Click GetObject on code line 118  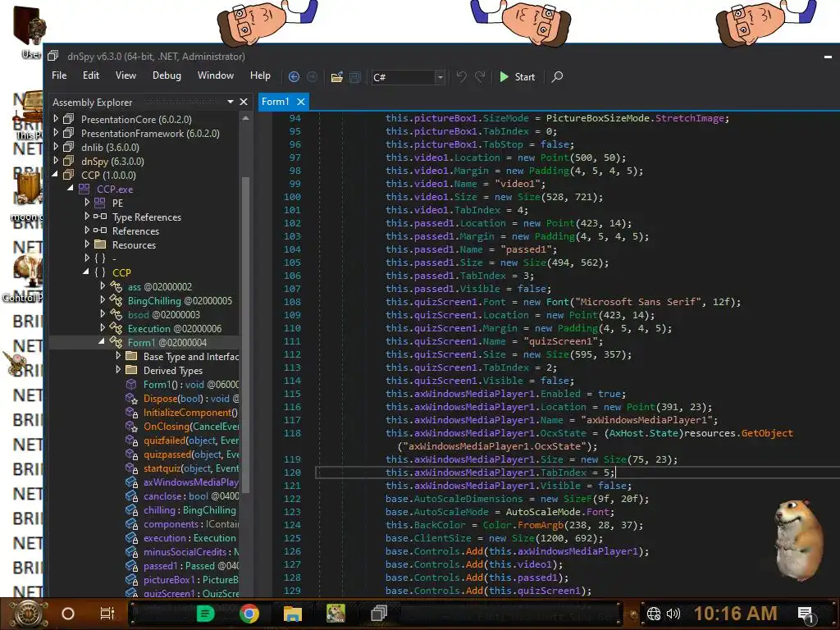pyautogui.click(x=767, y=433)
